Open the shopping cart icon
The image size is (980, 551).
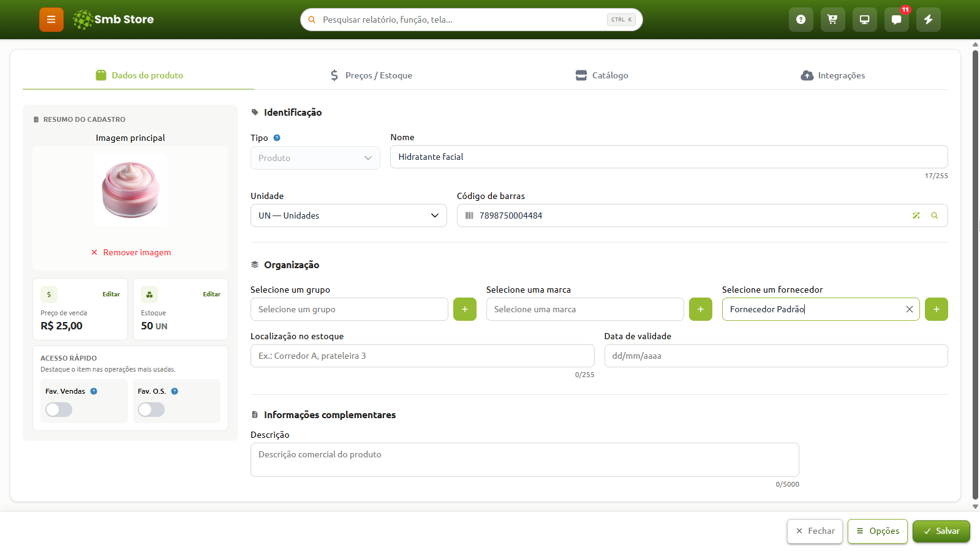click(832, 20)
